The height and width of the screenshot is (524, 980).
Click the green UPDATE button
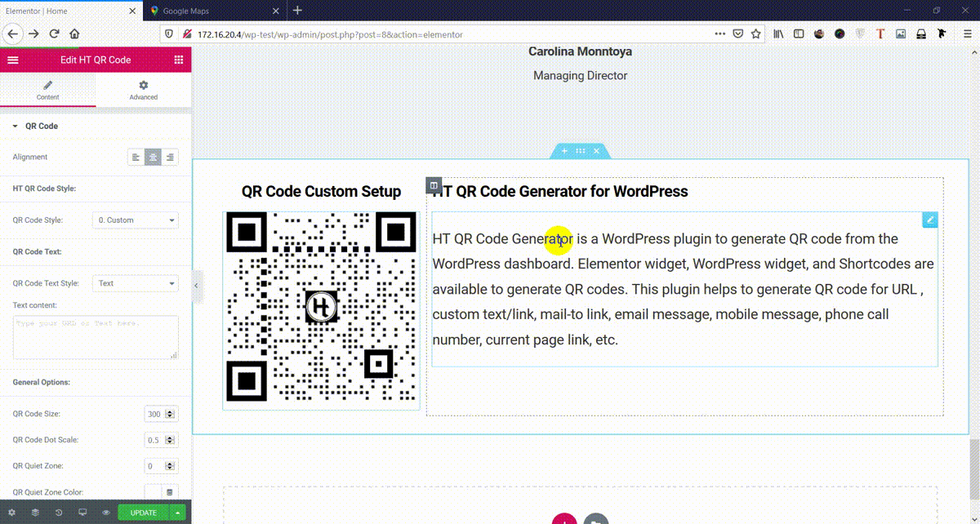[x=144, y=513]
